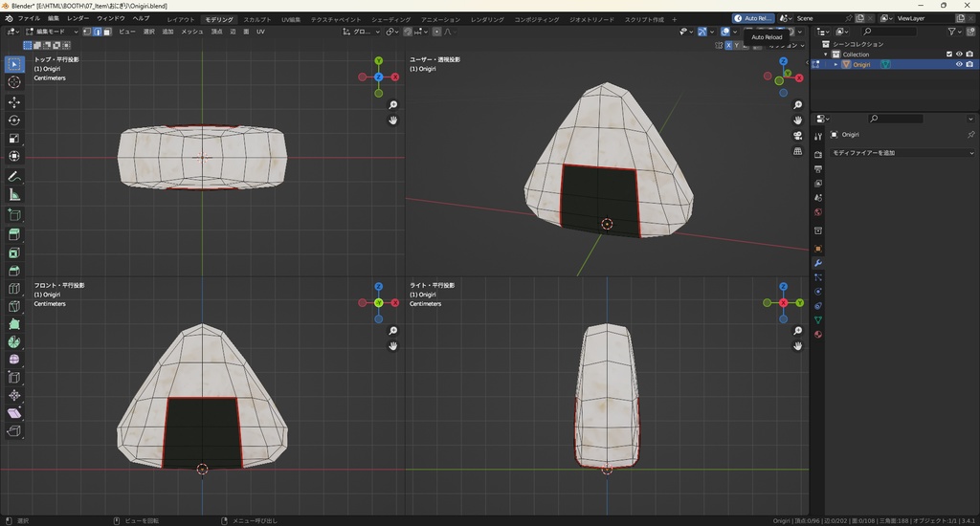
Task: Open the ファイル menu
Action: click(x=29, y=18)
